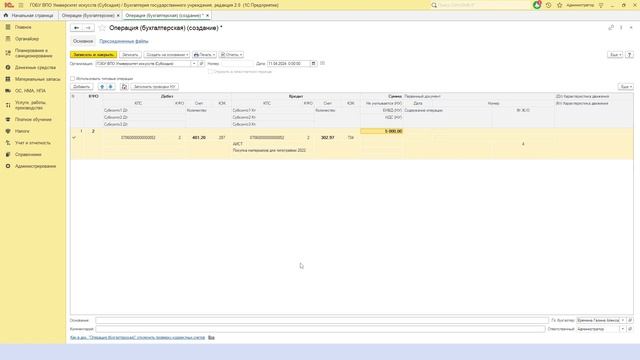Switch to the 'Начальная страница' tab
Viewport: 640px width, 360px height.
(29, 15)
